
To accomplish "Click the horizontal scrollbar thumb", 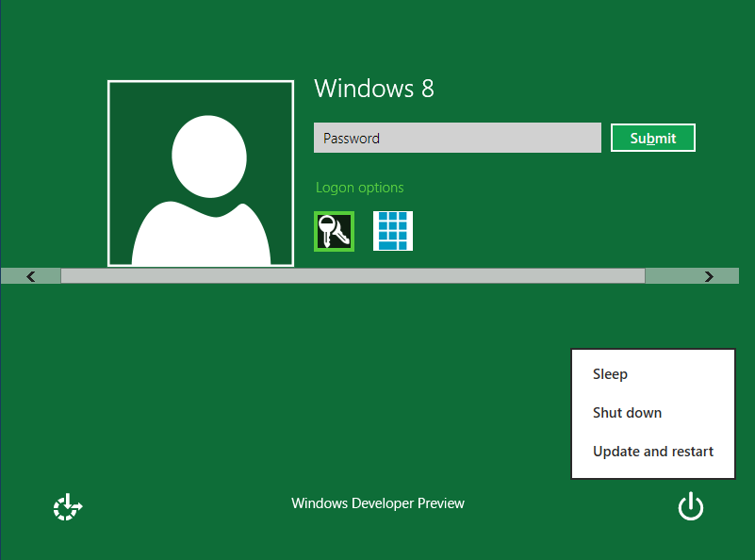I will click(x=353, y=276).
